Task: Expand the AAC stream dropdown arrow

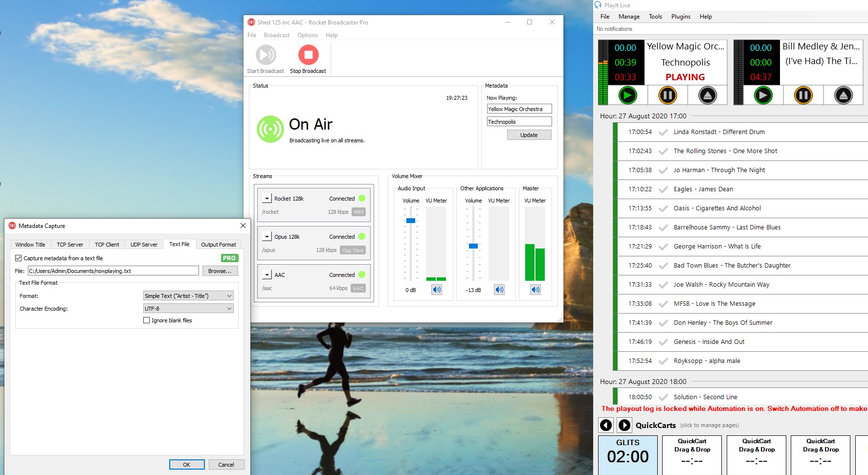Action: point(267,274)
